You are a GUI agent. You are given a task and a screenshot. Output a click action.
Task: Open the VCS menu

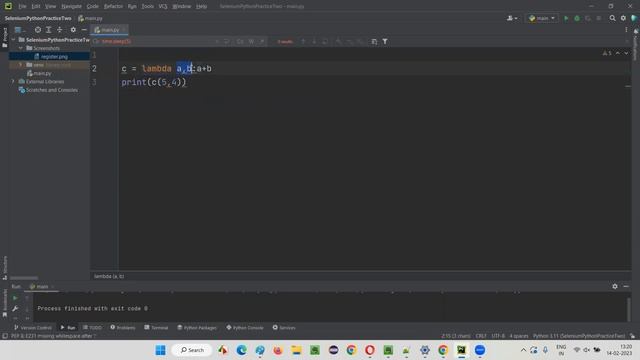point(163,6)
